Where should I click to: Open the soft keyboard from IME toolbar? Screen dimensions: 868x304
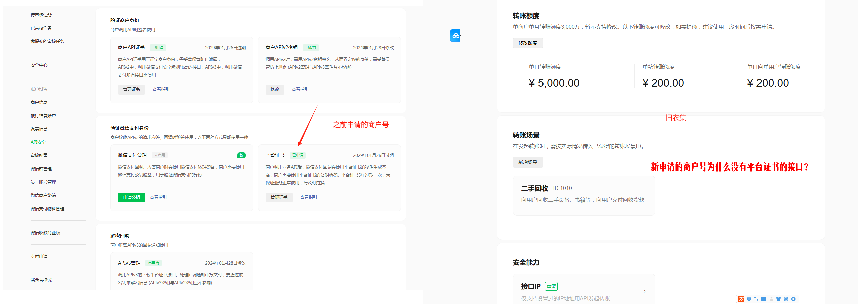tap(764, 299)
